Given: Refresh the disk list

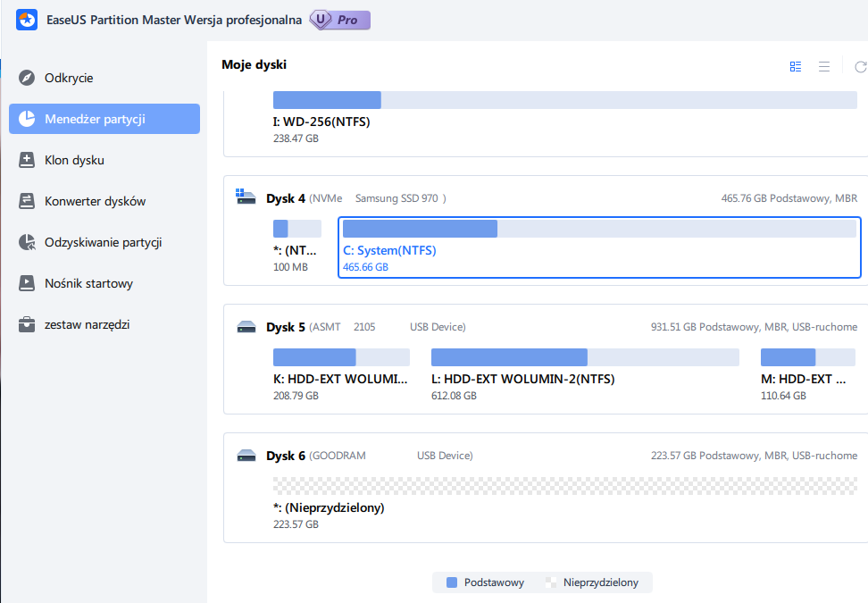Looking at the screenshot, I should pos(861,66).
